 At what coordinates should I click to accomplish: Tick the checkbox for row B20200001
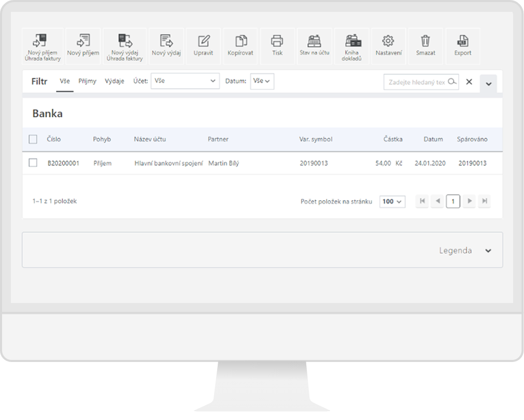pyautogui.click(x=33, y=163)
